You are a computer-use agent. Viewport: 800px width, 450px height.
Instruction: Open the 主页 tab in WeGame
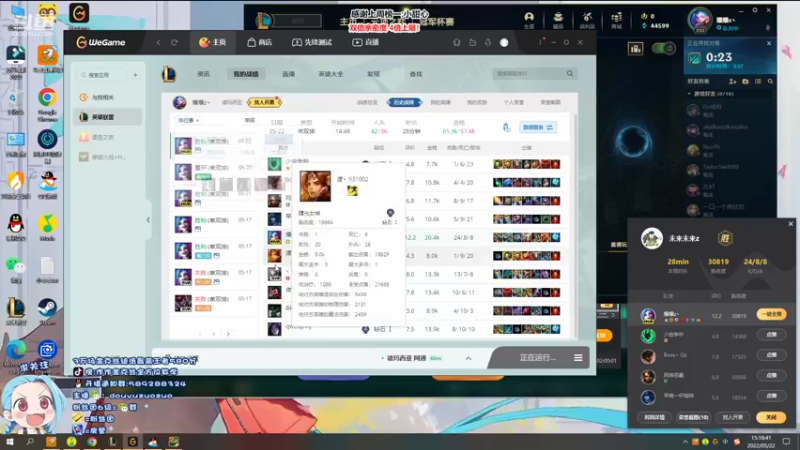[x=212, y=42]
